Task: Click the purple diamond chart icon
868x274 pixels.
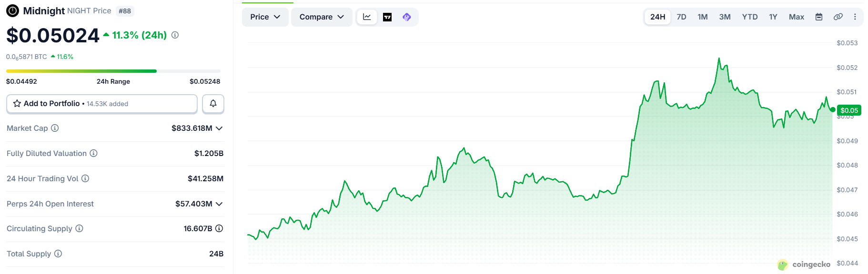Action: (407, 17)
